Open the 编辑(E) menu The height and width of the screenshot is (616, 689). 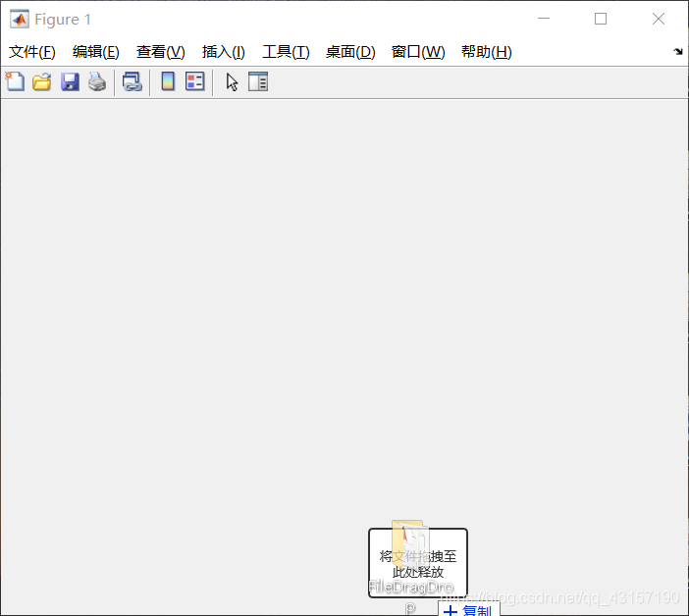click(96, 52)
